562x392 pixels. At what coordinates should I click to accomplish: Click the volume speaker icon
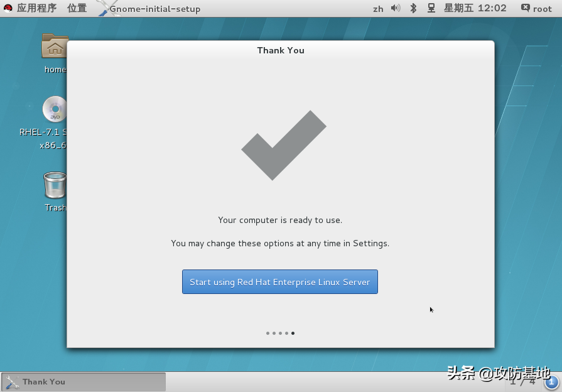396,8
